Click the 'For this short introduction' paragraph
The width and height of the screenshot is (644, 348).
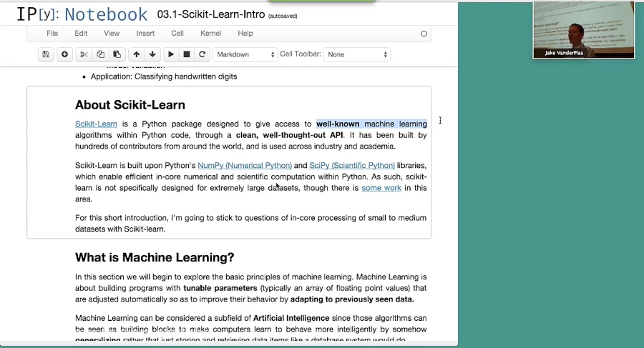point(250,223)
